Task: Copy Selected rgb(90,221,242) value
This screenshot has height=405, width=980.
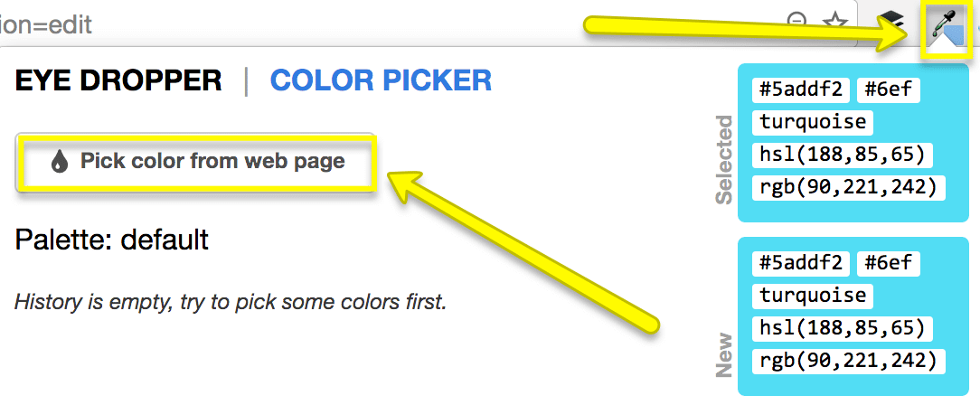Action: click(x=848, y=187)
